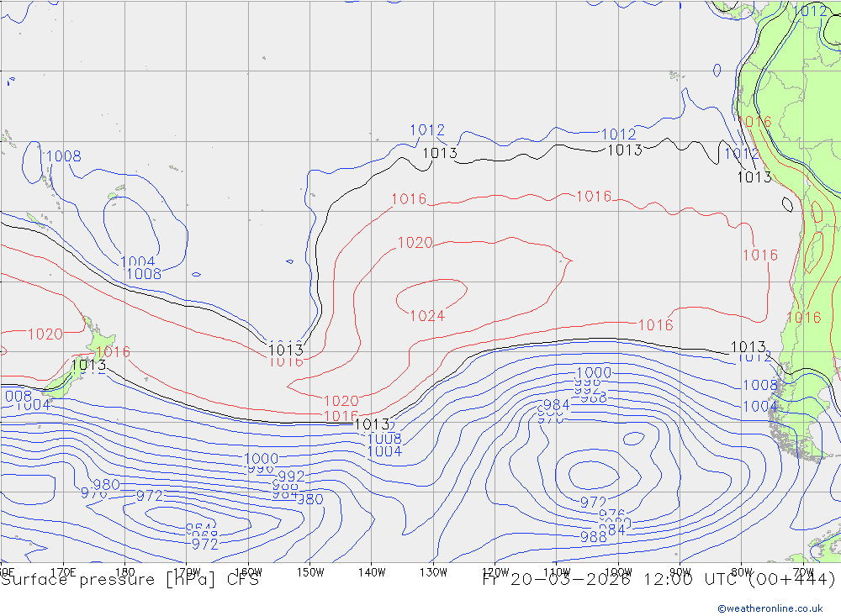Click the 'Fr 20-03-2026 12:00 UTC' timestamp
Screen dimensions: 841x616
coord(610,580)
